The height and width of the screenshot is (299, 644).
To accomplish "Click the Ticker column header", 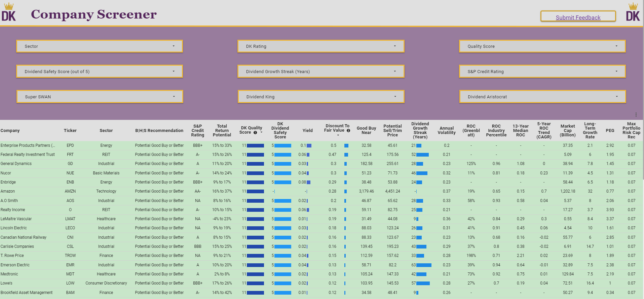I will coord(70,131).
